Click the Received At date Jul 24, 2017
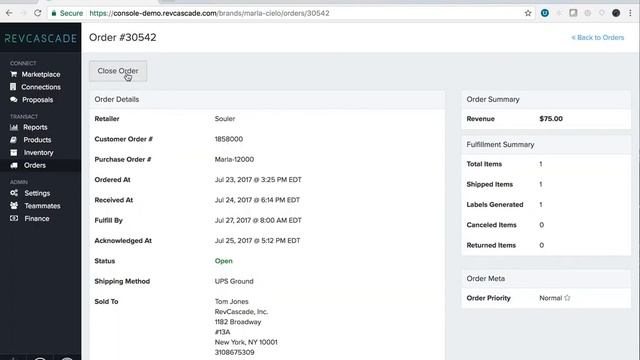 click(x=257, y=200)
